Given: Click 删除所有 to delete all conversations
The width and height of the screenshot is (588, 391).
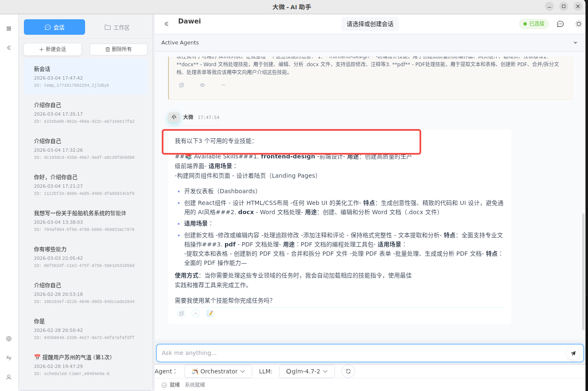Looking at the screenshot, I should pos(119,49).
